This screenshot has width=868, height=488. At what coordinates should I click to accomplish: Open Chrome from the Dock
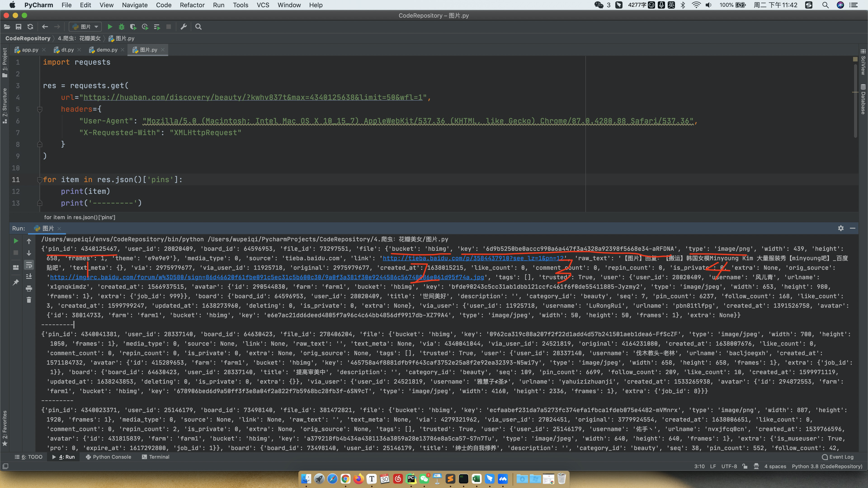pos(345,479)
